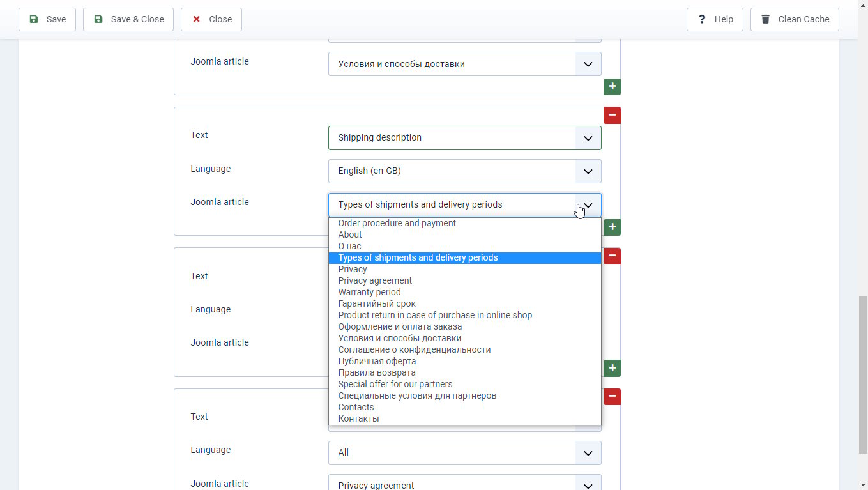Select "Warranty period" from the article list
This screenshot has width=868, height=490.
(x=369, y=292)
